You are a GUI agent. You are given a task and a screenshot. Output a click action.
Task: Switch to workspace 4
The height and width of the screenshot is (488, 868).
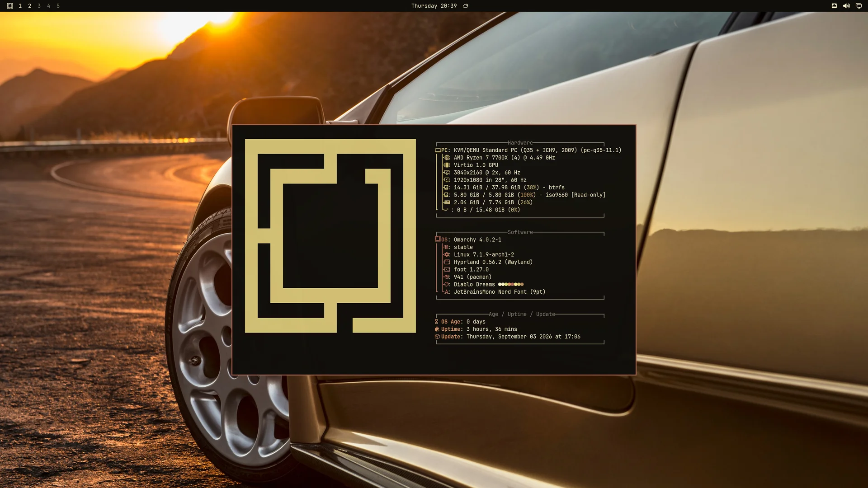point(48,6)
